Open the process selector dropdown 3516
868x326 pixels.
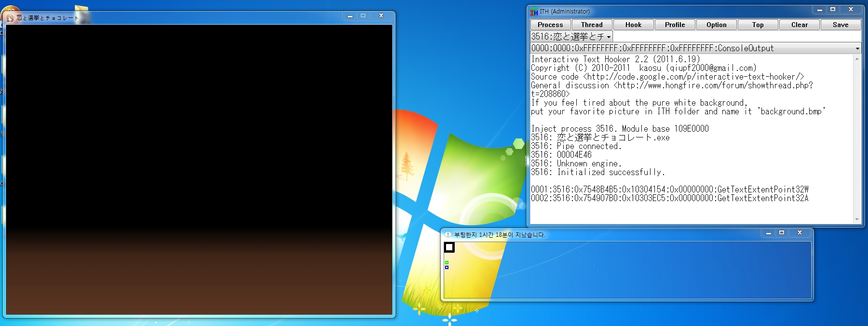[x=609, y=37]
